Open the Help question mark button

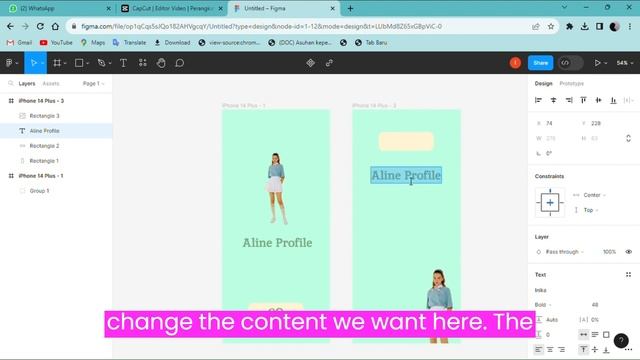(621, 340)
